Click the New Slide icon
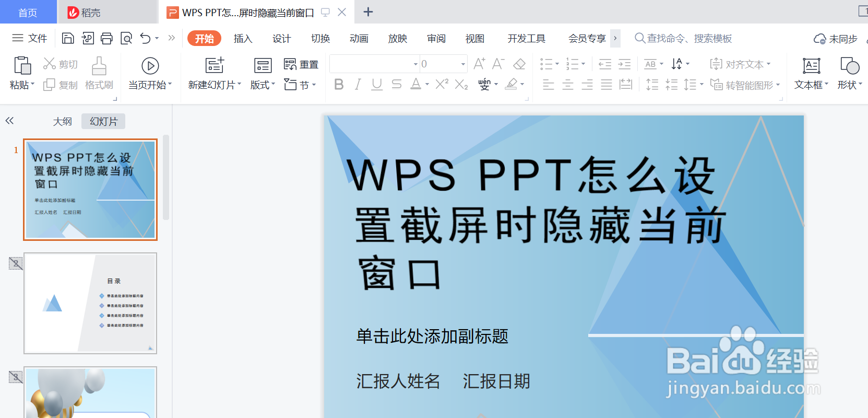The image size is (868, 418). click(215, 65)
